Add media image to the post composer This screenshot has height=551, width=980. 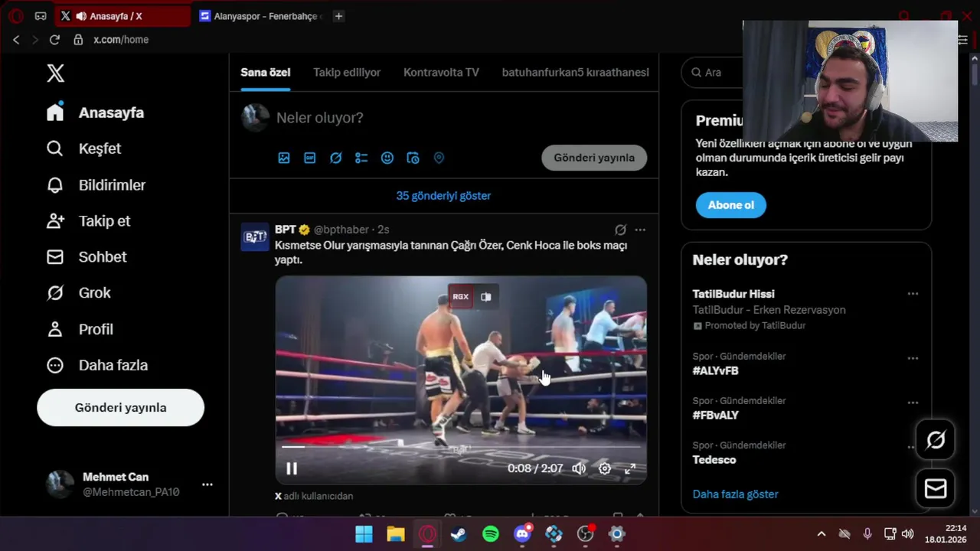pos(284,158)
